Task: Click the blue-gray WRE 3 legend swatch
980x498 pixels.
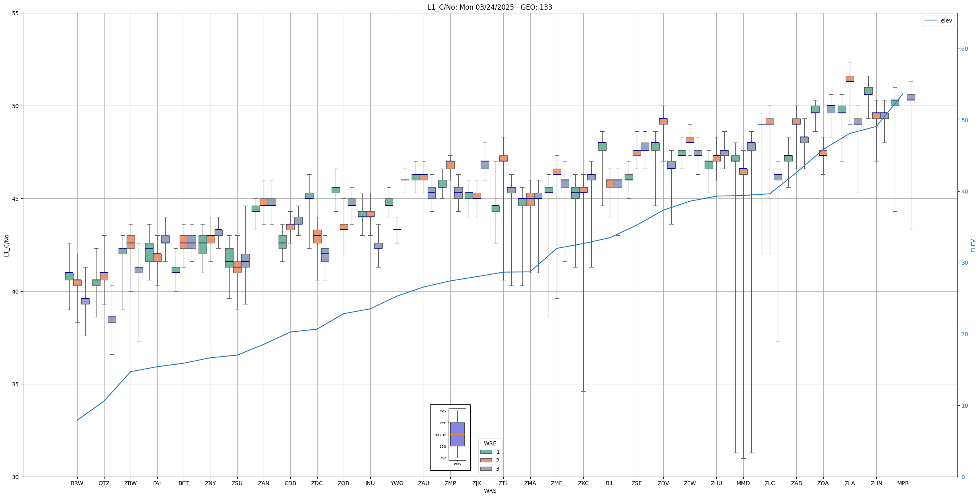Action: click(x=486, y=469)
